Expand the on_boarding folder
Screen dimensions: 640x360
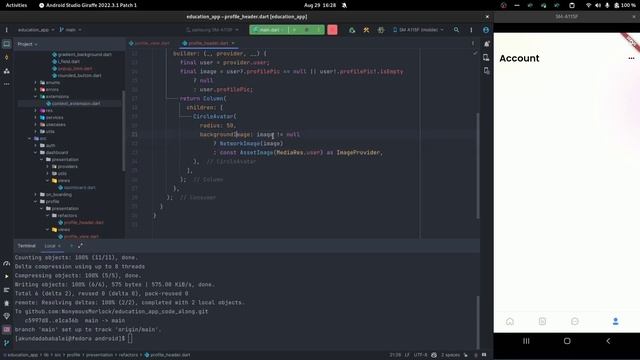(x=36, y=195)
